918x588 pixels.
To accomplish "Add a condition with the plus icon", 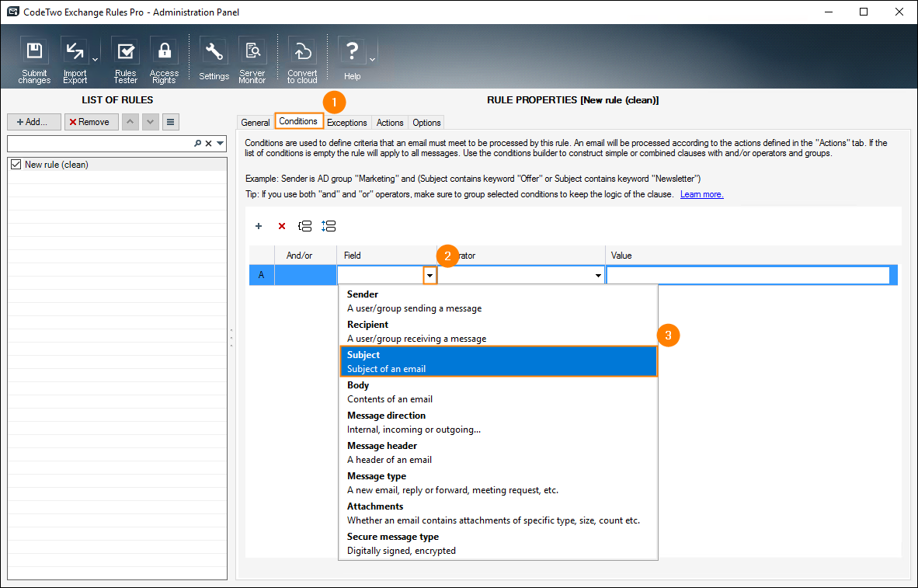I will pyautogui.click(x=258, y=226).
